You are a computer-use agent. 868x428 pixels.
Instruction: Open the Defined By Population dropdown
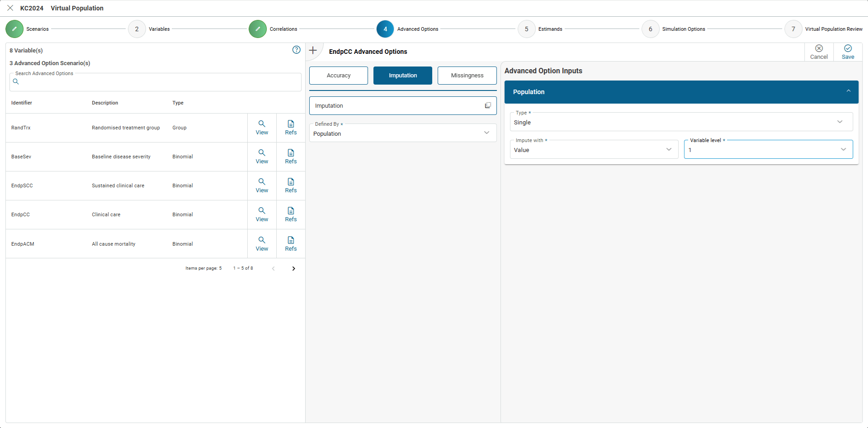pos(403,133)
